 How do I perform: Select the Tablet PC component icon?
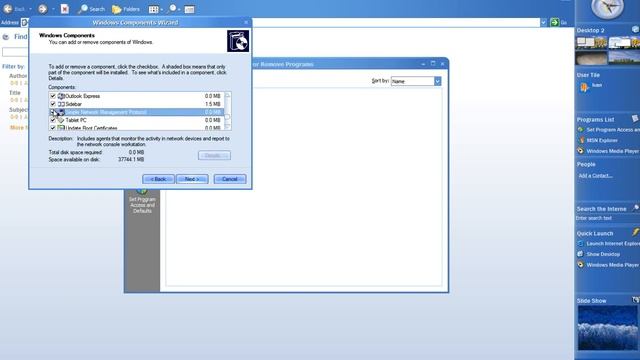point(61,120)
